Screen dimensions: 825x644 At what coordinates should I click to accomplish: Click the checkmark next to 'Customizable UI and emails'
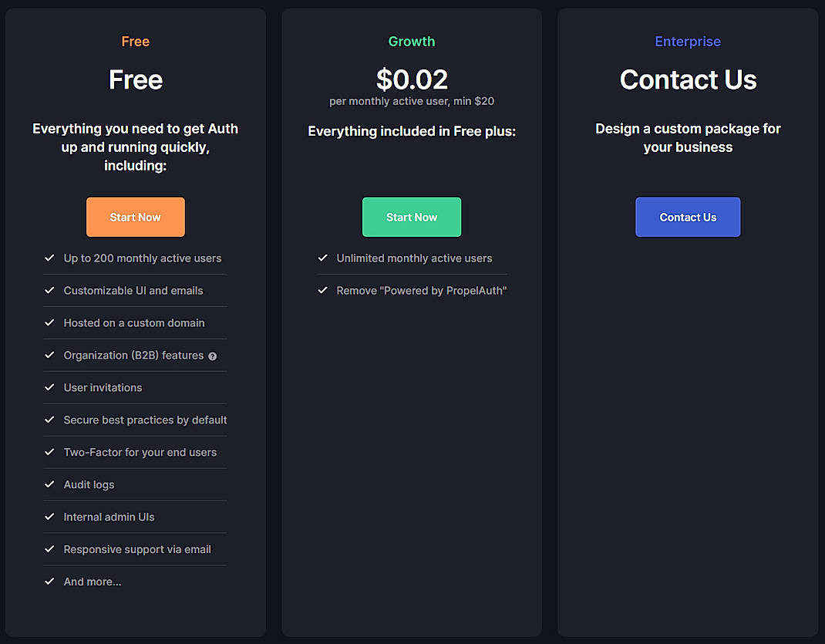click(x=49, y=290)
